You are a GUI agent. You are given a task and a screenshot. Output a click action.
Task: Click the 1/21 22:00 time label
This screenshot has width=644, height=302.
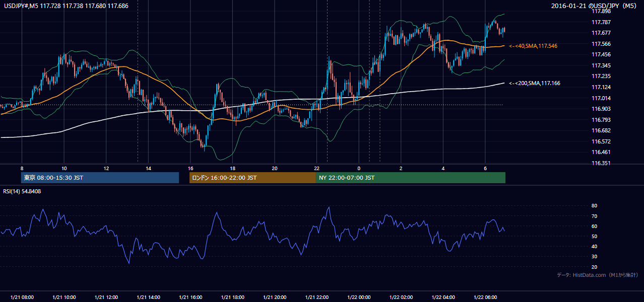pyautogui.click(x=316, y=297)
